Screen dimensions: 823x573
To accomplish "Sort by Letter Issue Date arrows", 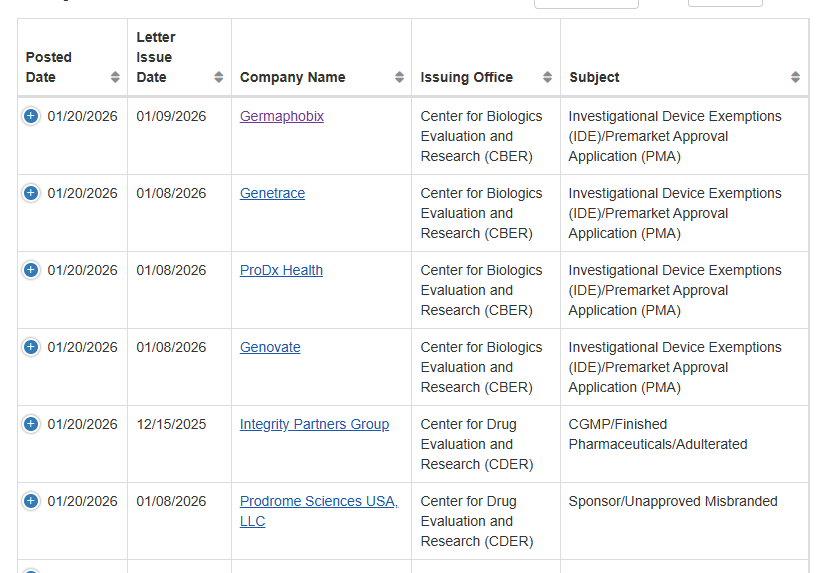I will click(219, 77).
